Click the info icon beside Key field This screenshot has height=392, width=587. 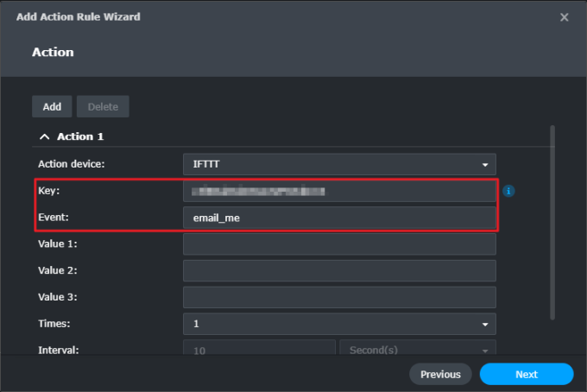coord(508,191)
